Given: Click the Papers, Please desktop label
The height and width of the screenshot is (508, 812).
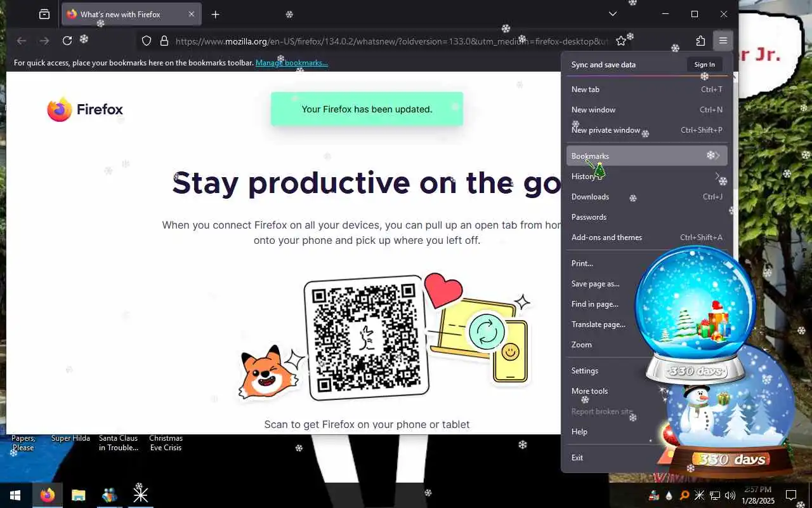Looking at the screenshot, I should click(23, 443).
